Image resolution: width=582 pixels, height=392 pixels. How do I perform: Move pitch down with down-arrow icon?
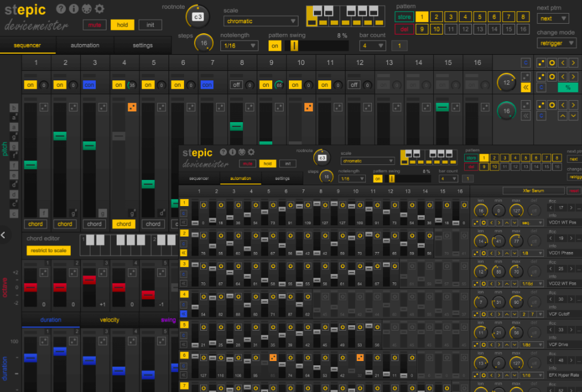pyautogui.click(x=573, y=116)
